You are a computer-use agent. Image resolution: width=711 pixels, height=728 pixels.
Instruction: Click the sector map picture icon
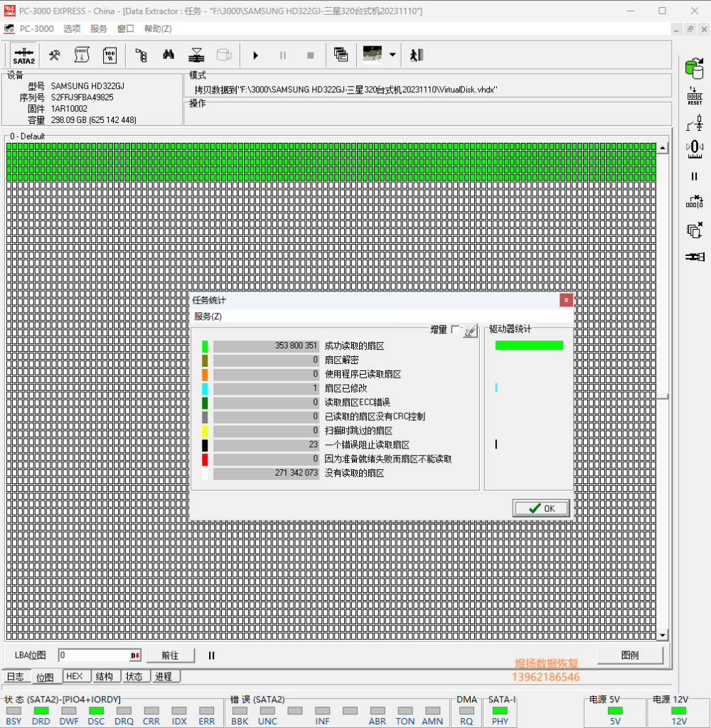pyautogui.click(x=373, y=54)
